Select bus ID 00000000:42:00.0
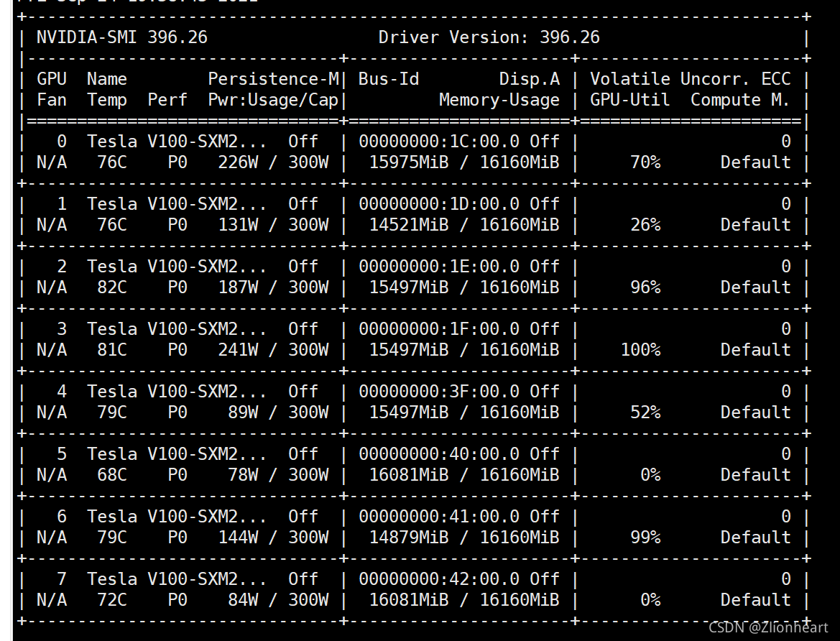Screen dimensions: 840x641 [439, 579]
